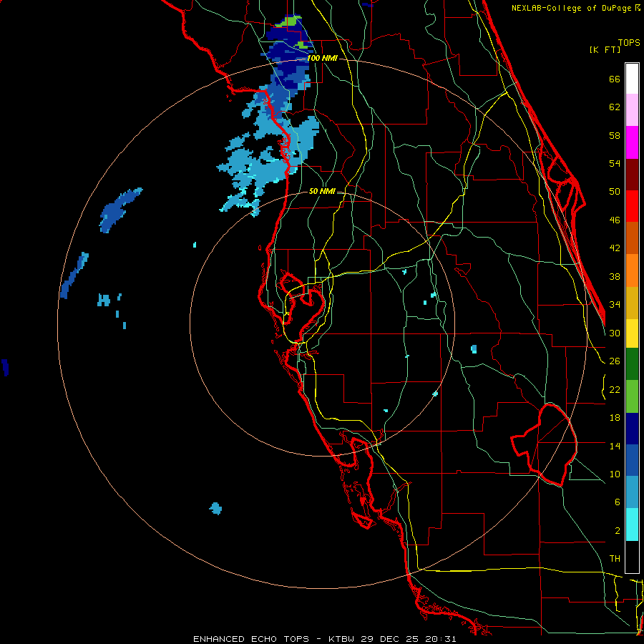The width and height of the screenshot is (644, 644).
Task: Click the '20:31' timestamp
Action: [440, 639]
